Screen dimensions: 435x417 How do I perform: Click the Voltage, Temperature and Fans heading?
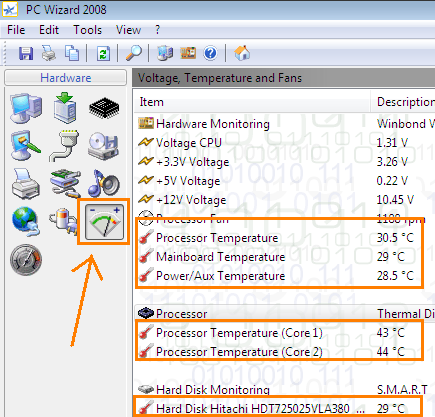220,78
